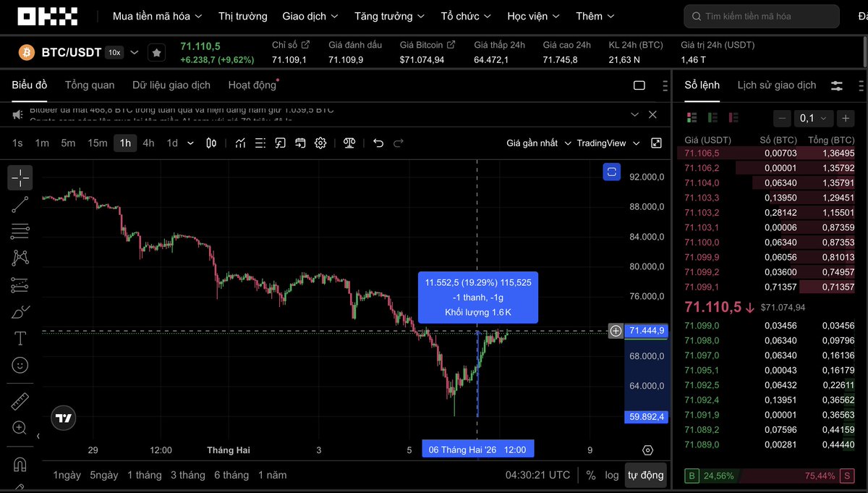Show only asks in order book
Screen dimensions: 868x493
tap(735, 117)
